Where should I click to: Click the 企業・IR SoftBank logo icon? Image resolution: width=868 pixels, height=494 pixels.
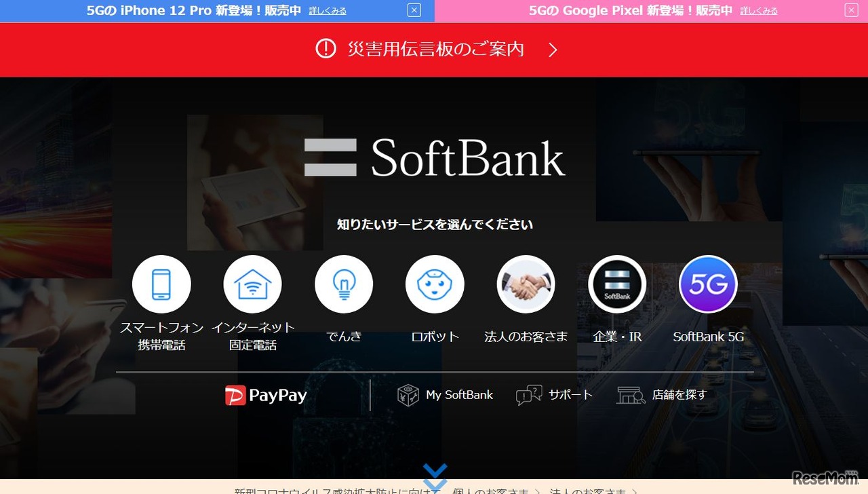617,284
